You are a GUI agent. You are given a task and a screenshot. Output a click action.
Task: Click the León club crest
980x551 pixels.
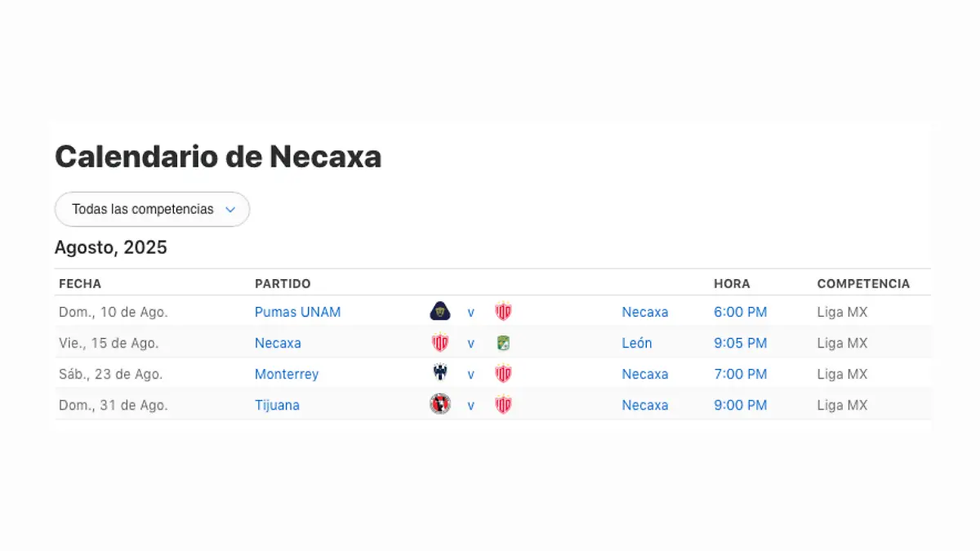(503, 343)
